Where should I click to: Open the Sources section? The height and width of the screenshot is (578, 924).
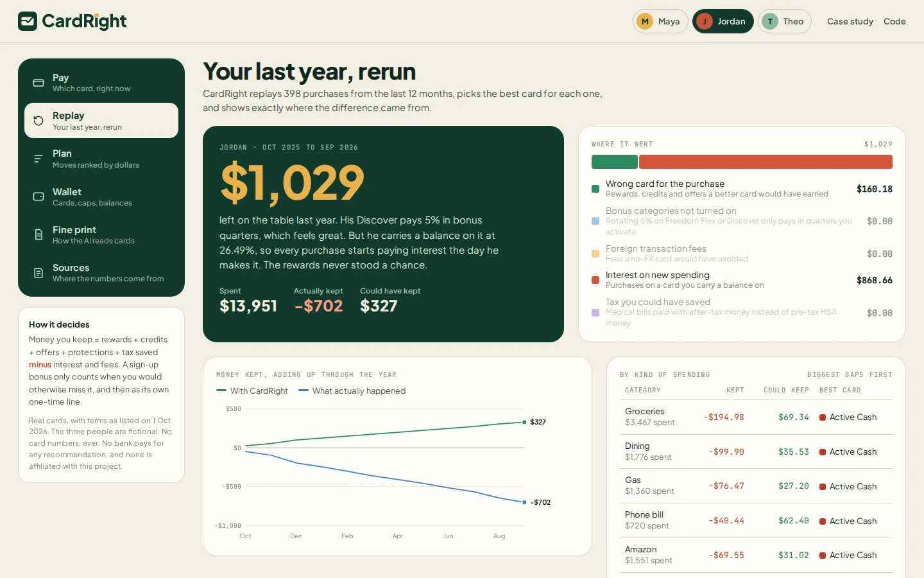tap(101, 273)
